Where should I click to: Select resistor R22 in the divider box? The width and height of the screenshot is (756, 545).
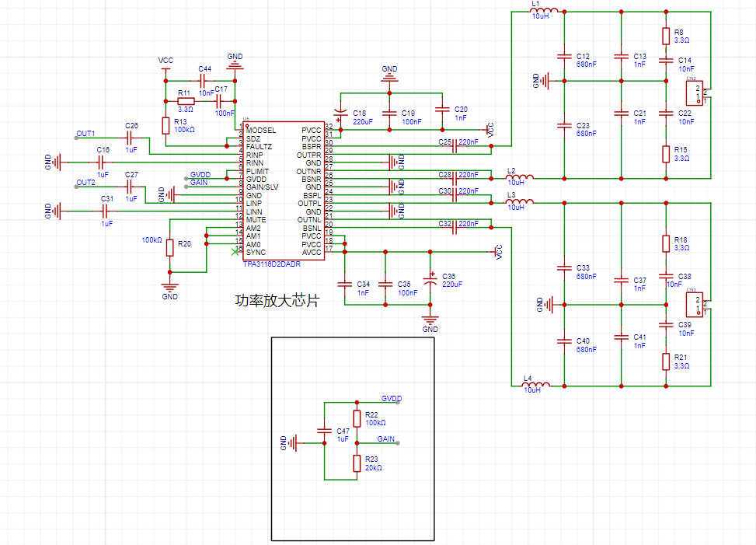357,418
